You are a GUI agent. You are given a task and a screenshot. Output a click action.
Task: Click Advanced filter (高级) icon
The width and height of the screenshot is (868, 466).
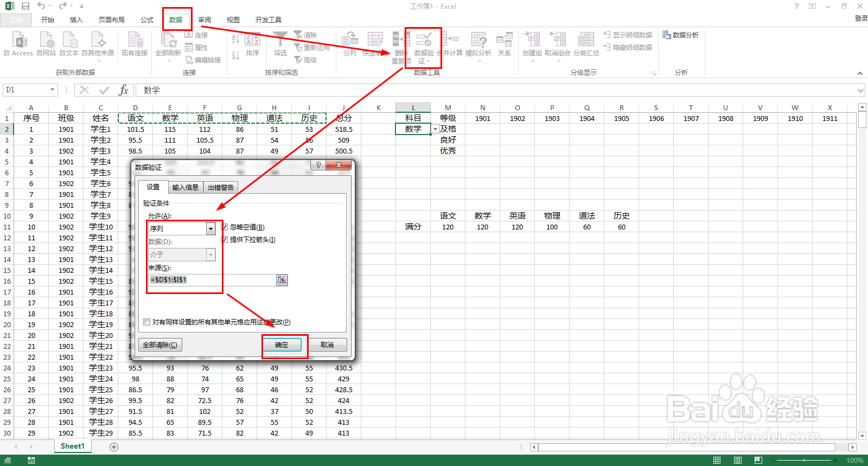305,60
